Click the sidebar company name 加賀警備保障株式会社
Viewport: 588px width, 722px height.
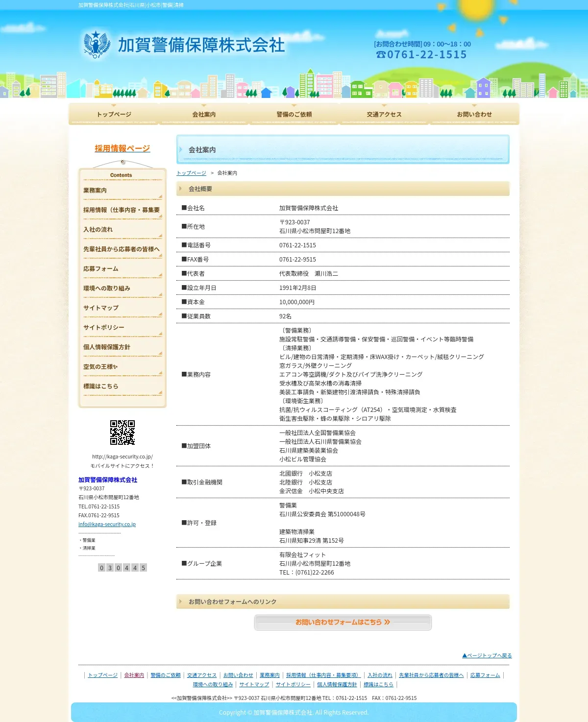click(108, 480)
